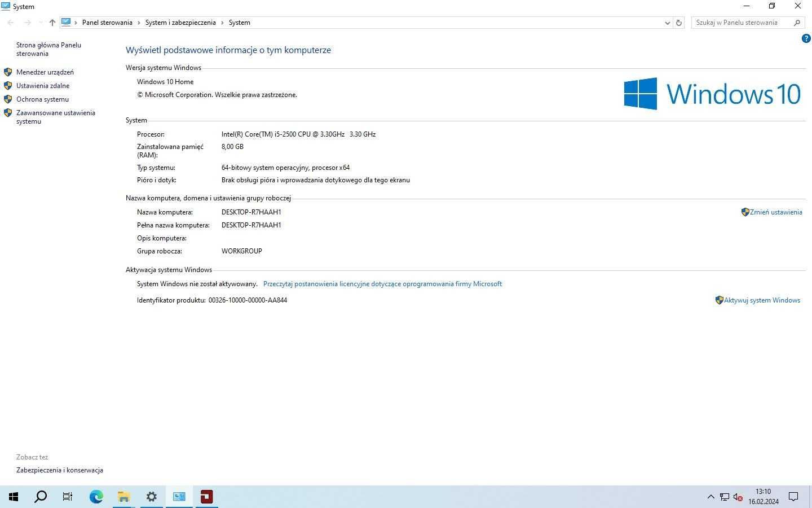This screenshot has width=812, height=508.
Task: Click shield icon beside Ustawienia zdalne
Action: [8, 86]
